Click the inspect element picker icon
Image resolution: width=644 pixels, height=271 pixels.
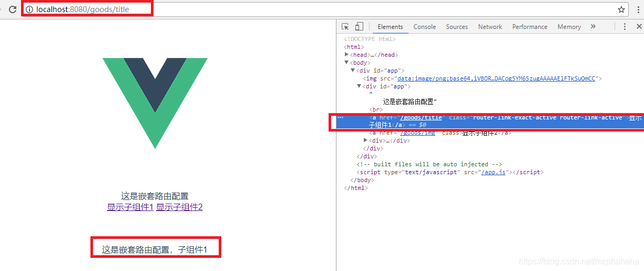(345, 26)
